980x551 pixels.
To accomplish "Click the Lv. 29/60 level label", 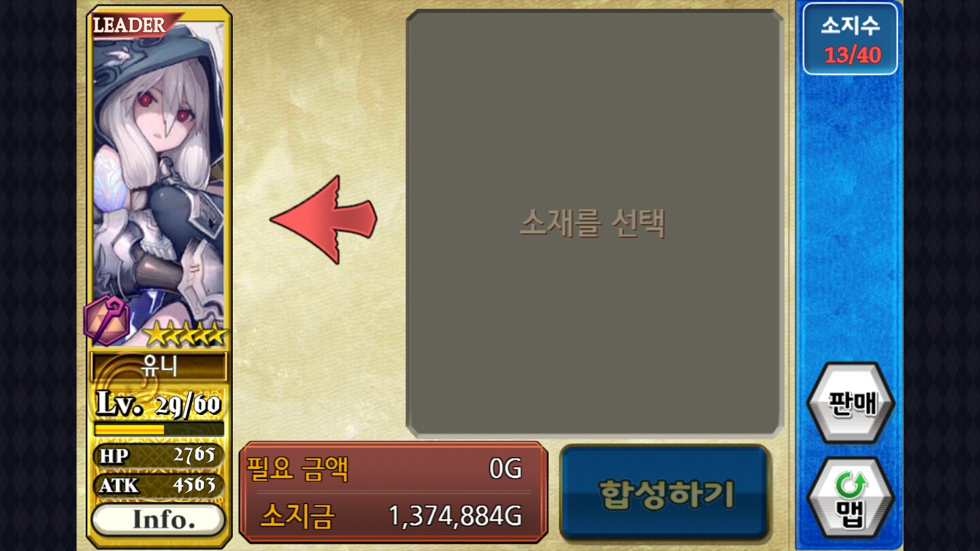I will pyautogui.click(x=159, y=404).
